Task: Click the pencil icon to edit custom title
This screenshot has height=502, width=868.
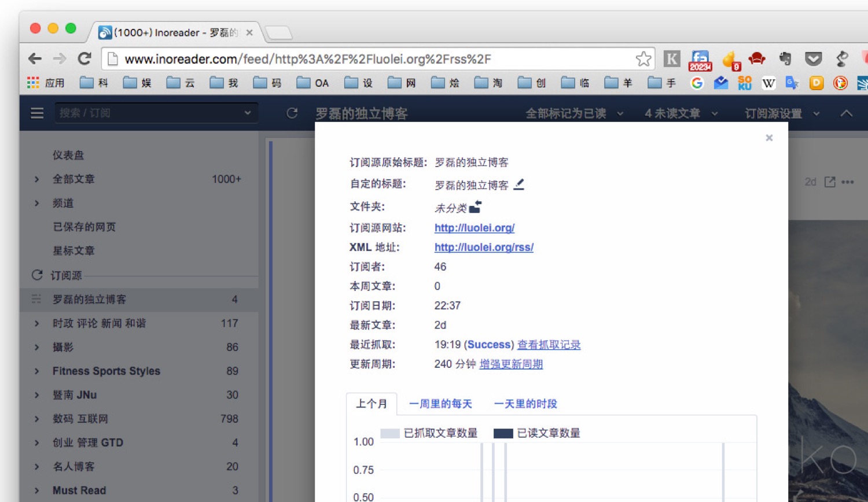Action: pos(519,184)
